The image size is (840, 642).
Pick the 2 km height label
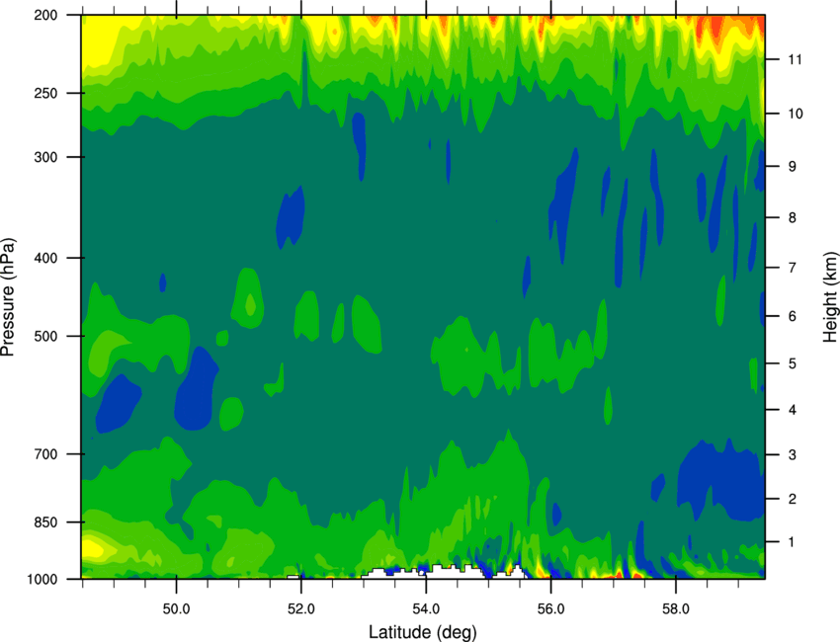click(792, 499)
